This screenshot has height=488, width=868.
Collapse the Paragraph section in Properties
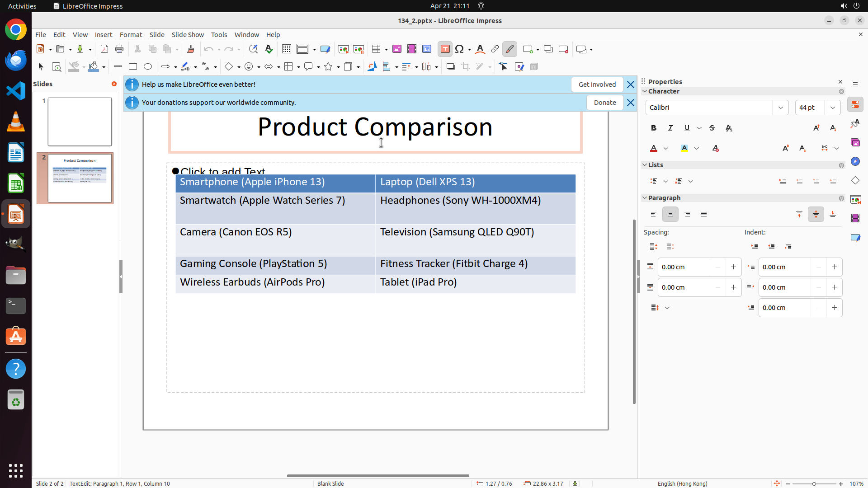coord(645,198)
